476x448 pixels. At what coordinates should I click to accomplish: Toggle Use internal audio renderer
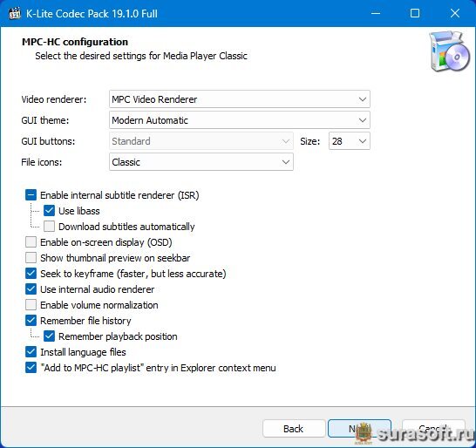point(31,289)
